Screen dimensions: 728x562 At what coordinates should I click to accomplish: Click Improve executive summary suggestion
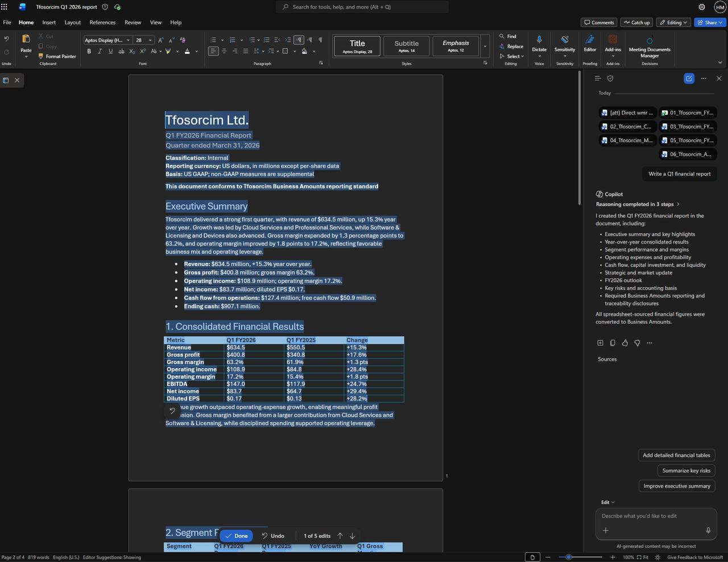click(677, 486)
